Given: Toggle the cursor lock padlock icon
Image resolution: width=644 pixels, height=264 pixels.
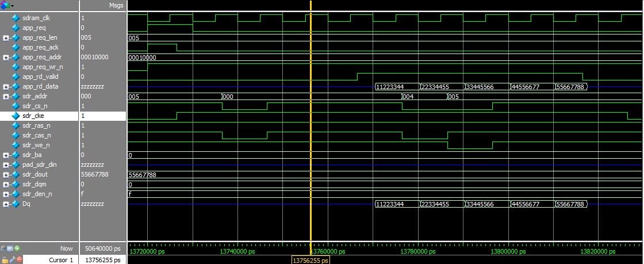Looking at the screenshot, I should click(4, 259).
